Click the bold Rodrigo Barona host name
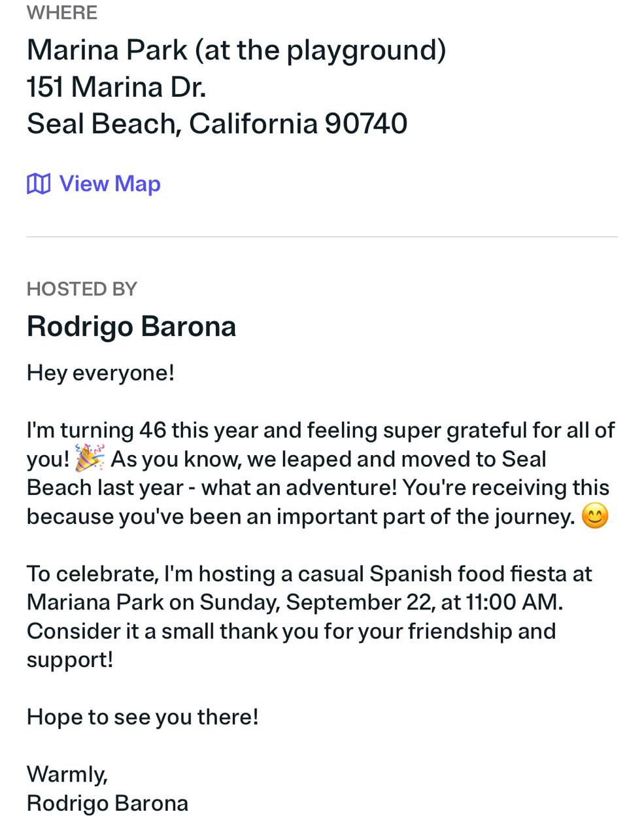The height and width of the screenshot is (837, 644). pyautogui.click(x=131, y=326)
